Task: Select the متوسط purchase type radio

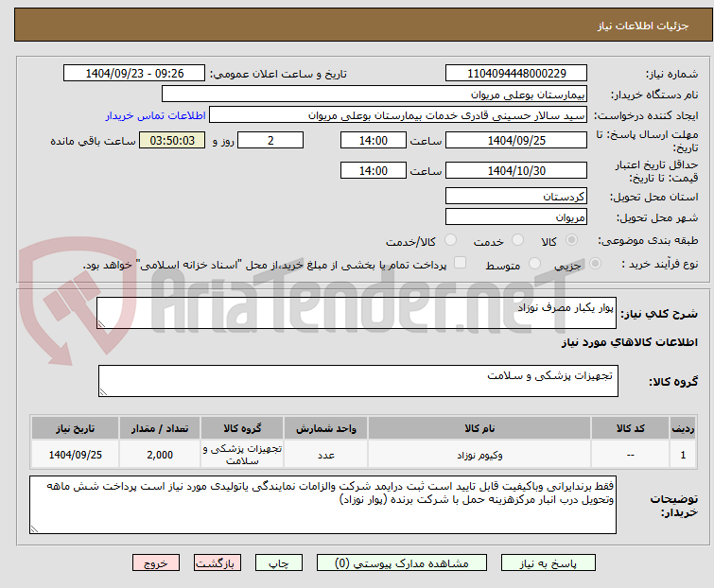Action: click(x=534, y=264)
